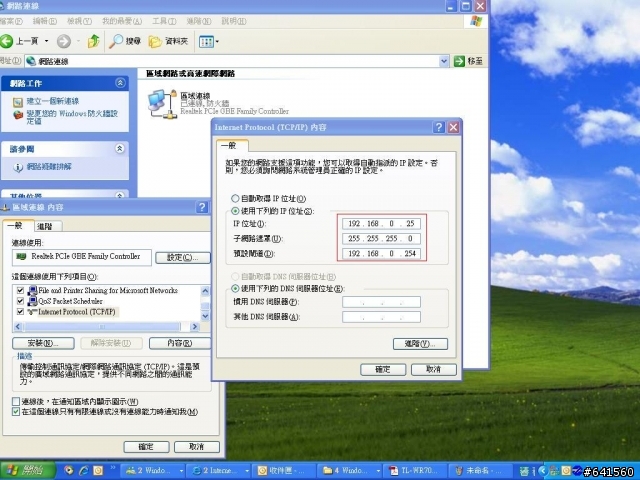Click the help icon in Local Area Connection Properties
This screenshot has width=640, height=480.
202,207
